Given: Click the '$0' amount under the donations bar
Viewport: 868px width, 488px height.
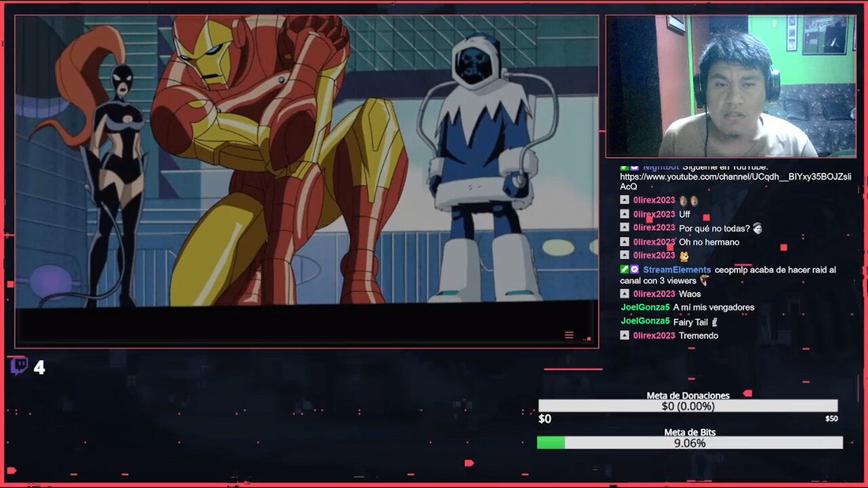Looking at the screenshot, I should 545,419.
